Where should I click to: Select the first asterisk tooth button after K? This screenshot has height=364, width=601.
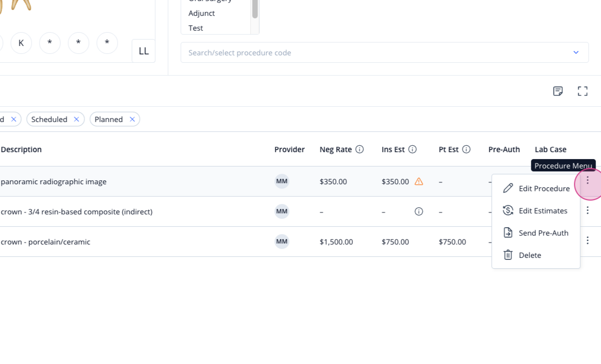click(x=50, y=43)
